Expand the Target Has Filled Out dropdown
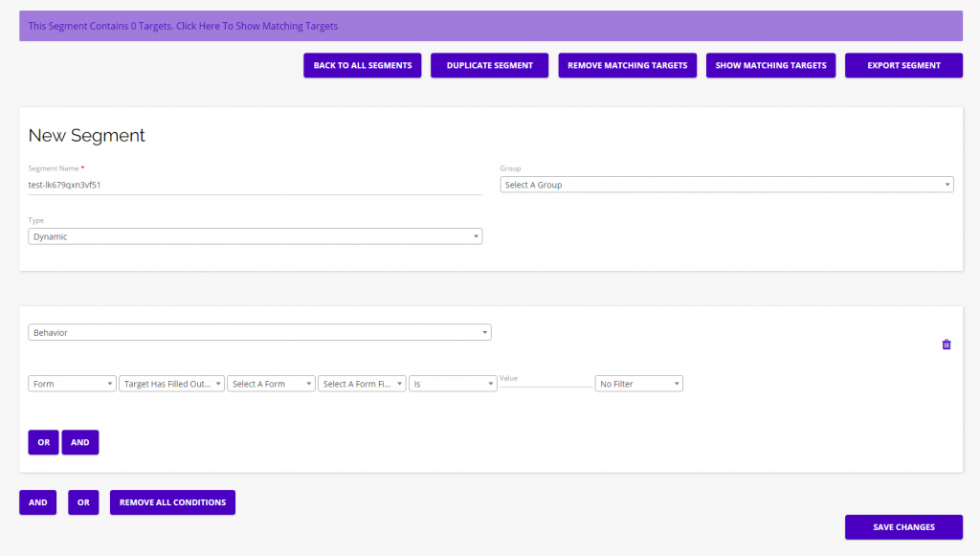 [171, 383]
